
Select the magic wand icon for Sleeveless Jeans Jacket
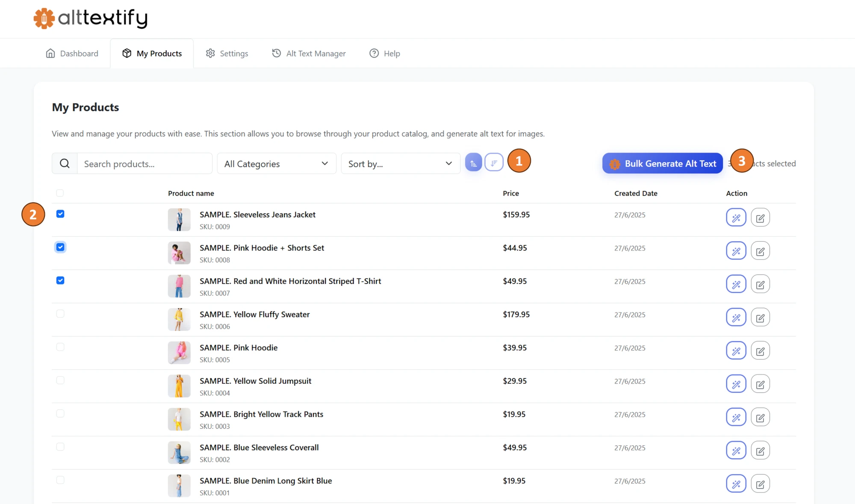tap(736, 218)
